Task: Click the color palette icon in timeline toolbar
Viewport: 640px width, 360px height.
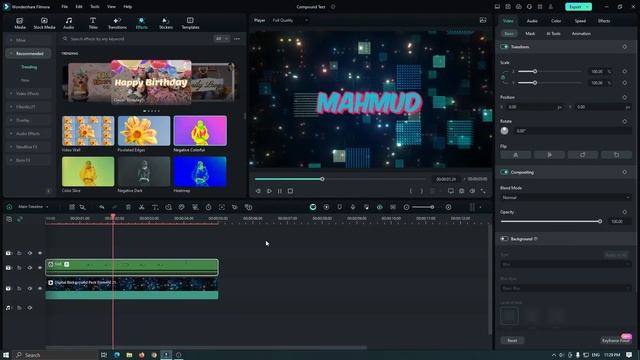Action: tap(182, 207)
